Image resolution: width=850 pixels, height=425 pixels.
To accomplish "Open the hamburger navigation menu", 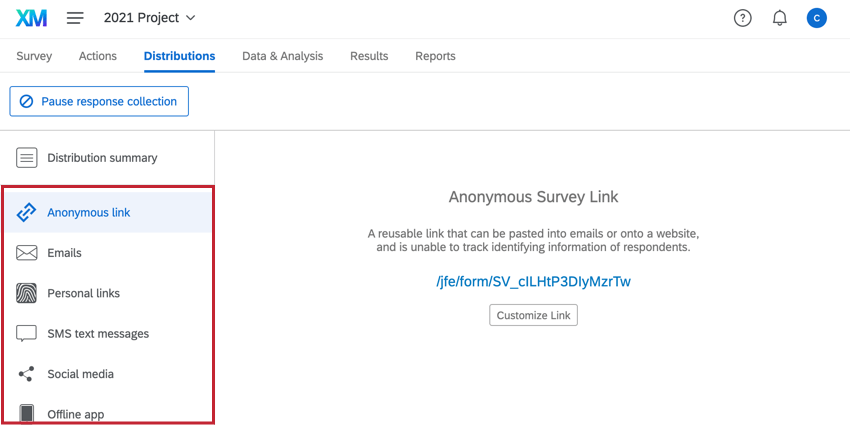I will tap(75, 18).
